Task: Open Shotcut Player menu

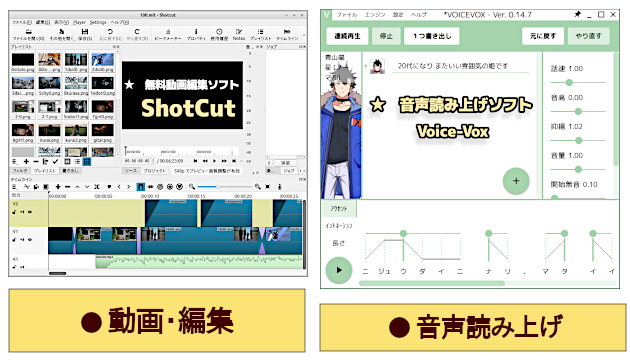Action: (80, 22)
